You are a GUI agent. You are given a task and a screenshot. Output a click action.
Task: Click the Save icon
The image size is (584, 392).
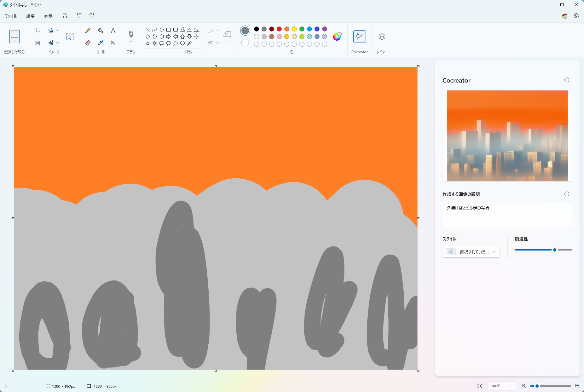point(65,16)
